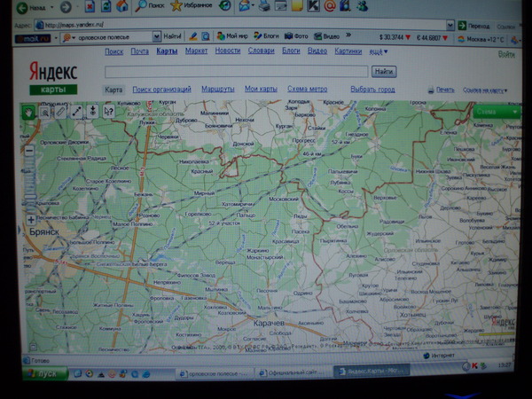Image resolution: width=532 pixels, height=399 pixels.
Task: Click the map info pointer tool
Action: pos(108,112)
